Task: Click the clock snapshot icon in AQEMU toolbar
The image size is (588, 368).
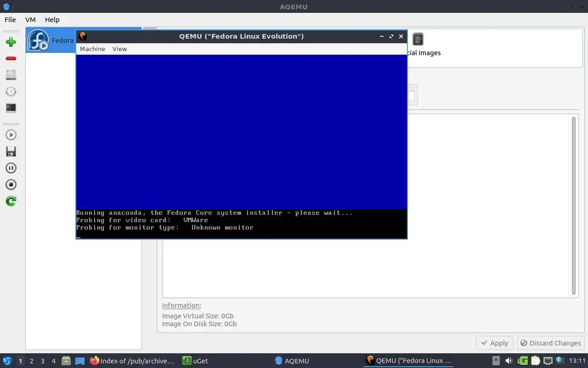Action: pos(11,92)
